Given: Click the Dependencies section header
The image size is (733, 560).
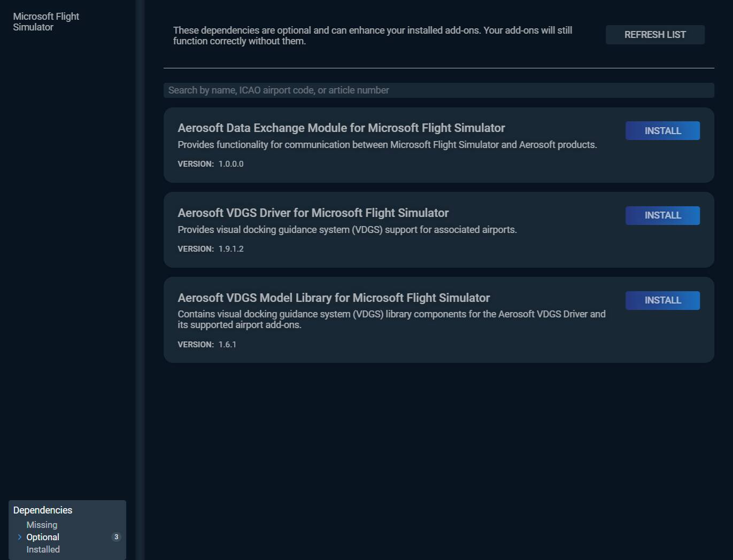Looking at the screenshot, I should 43,510.
